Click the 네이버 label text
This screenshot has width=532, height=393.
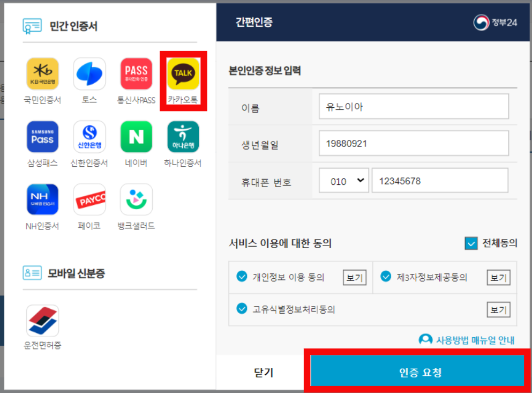coord(136,163)
